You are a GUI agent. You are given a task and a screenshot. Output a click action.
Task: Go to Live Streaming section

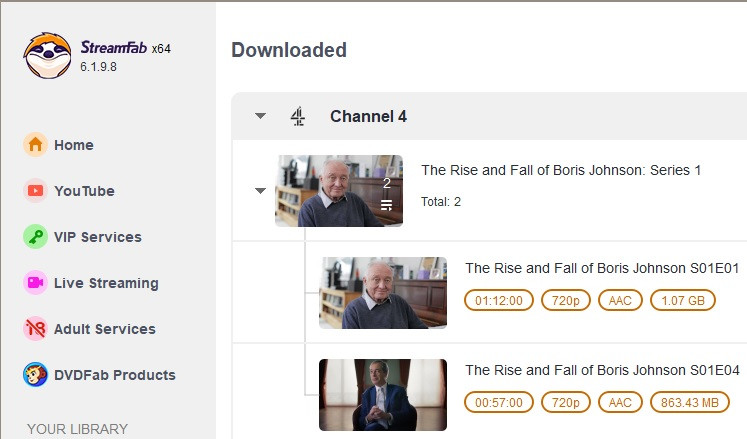click(x=106, y=283)
